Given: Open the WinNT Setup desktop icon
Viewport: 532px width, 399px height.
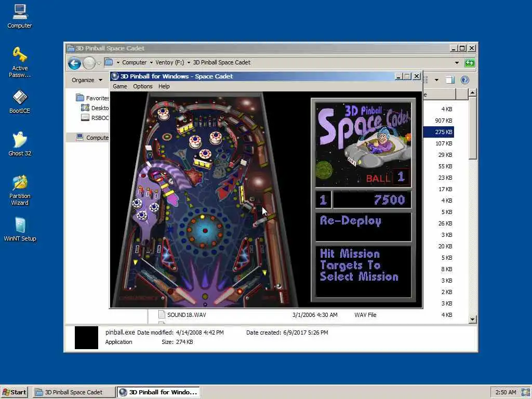Looking at the screenshot, I should point(20,229).
